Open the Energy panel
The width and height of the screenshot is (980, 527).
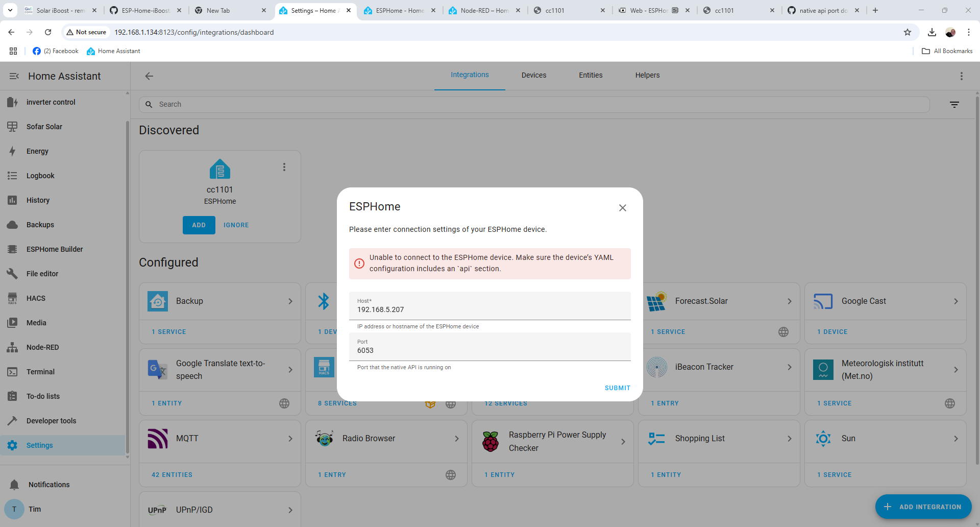62,151
